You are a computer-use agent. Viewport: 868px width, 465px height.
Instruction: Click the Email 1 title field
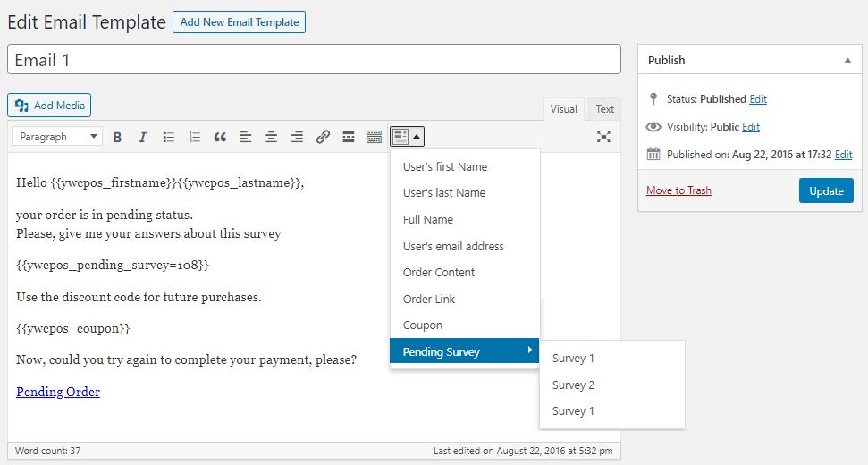(x=314, y=59)
